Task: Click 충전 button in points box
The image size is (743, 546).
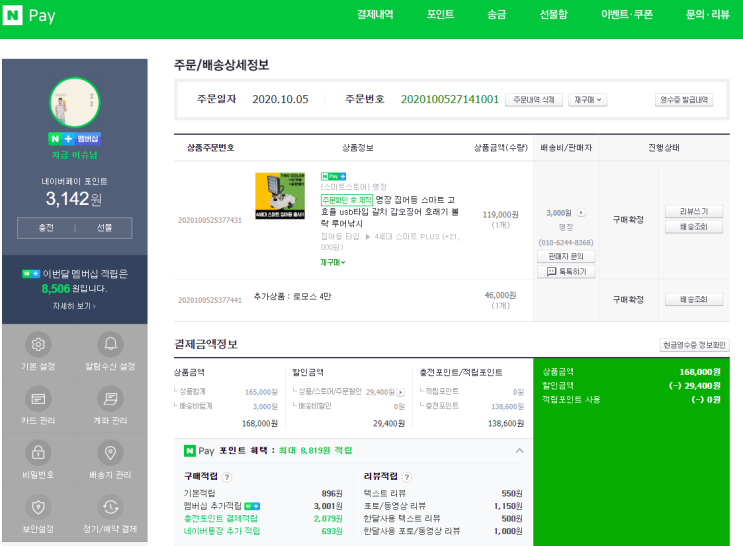Action: click(x=46, y=228)
